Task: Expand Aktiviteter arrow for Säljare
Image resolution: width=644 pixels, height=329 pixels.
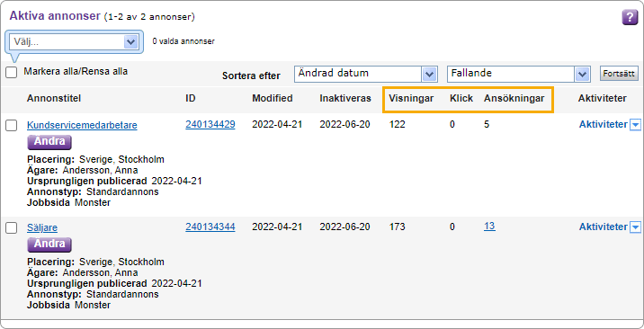Action: click(635, 227)
